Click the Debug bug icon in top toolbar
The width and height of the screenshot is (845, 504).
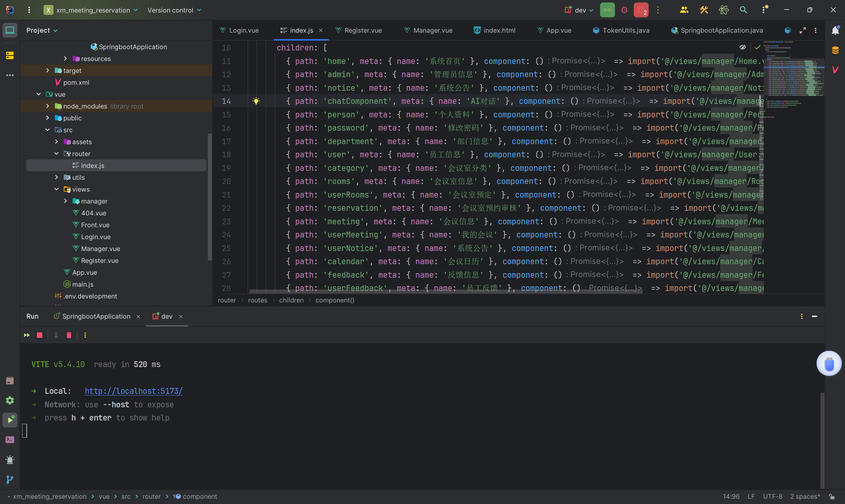click(624, 10)
